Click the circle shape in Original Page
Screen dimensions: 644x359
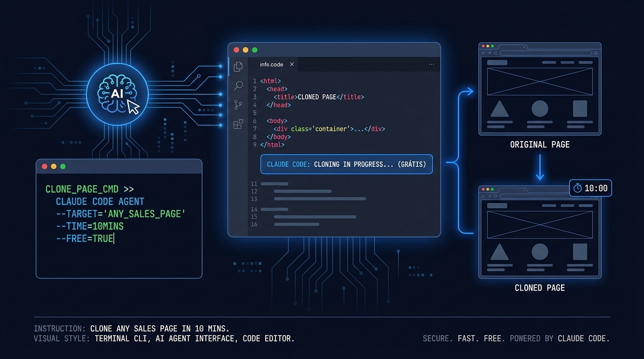540,108
